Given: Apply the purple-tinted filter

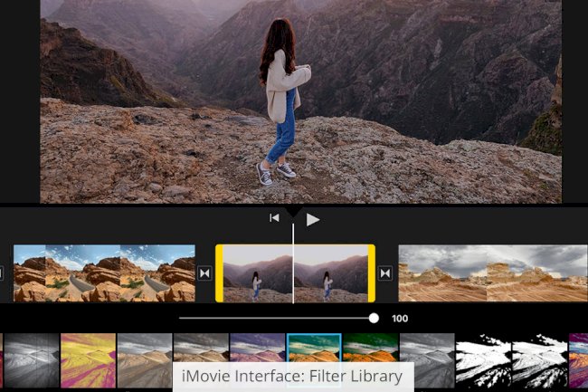Looking at the screenshot, I should point(258,348).
